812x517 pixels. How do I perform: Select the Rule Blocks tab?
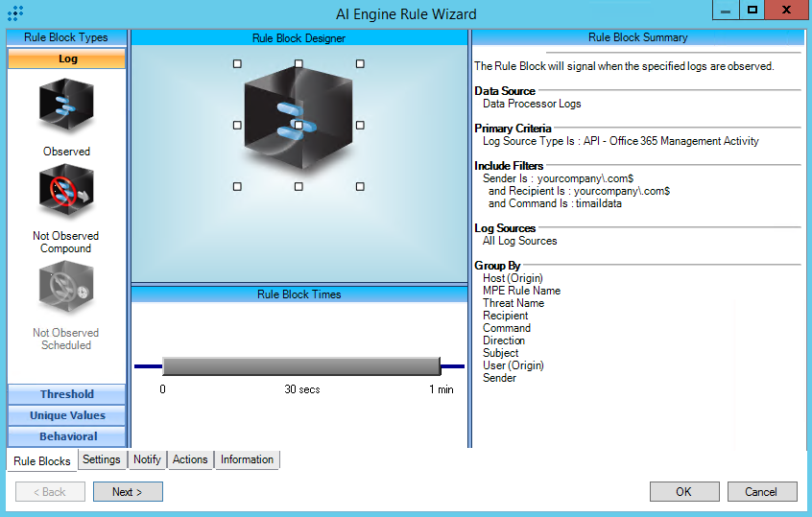pyautogui.click(x=42, y=460)
